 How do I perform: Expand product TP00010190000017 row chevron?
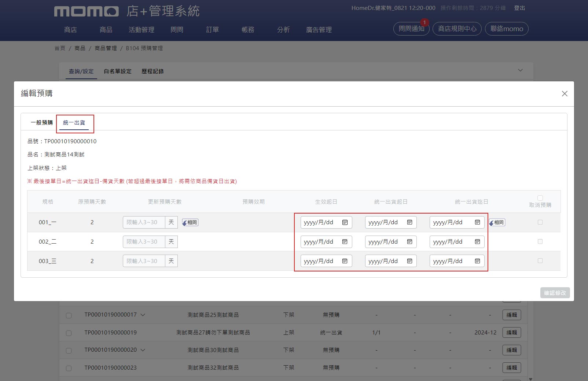click(x=143, y=315)
